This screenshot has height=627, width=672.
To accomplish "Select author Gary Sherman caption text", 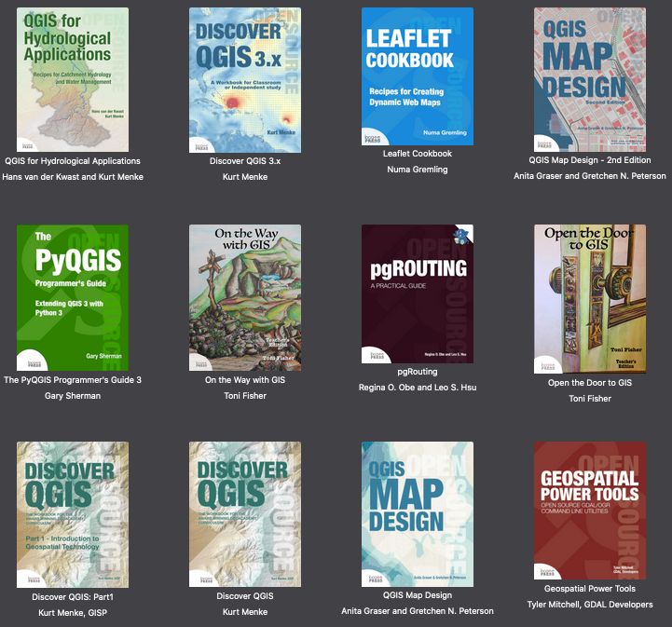I will click(73, 396).
